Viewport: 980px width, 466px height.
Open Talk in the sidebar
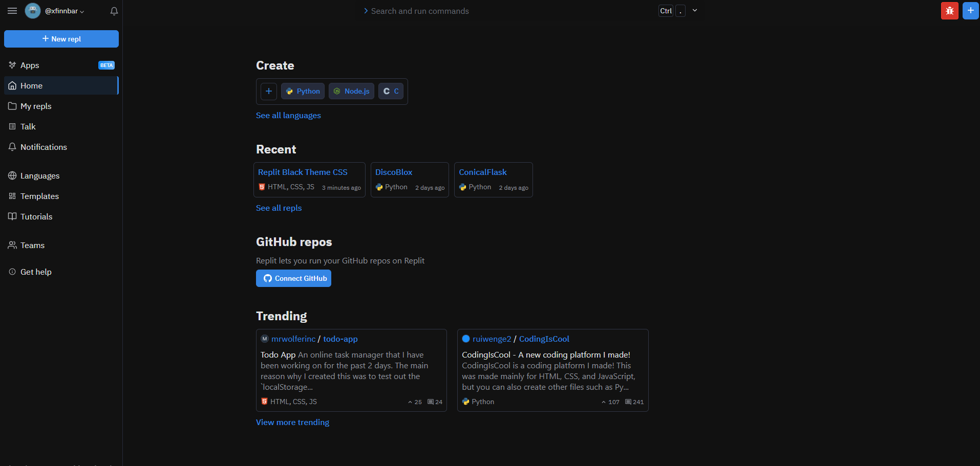61,126
